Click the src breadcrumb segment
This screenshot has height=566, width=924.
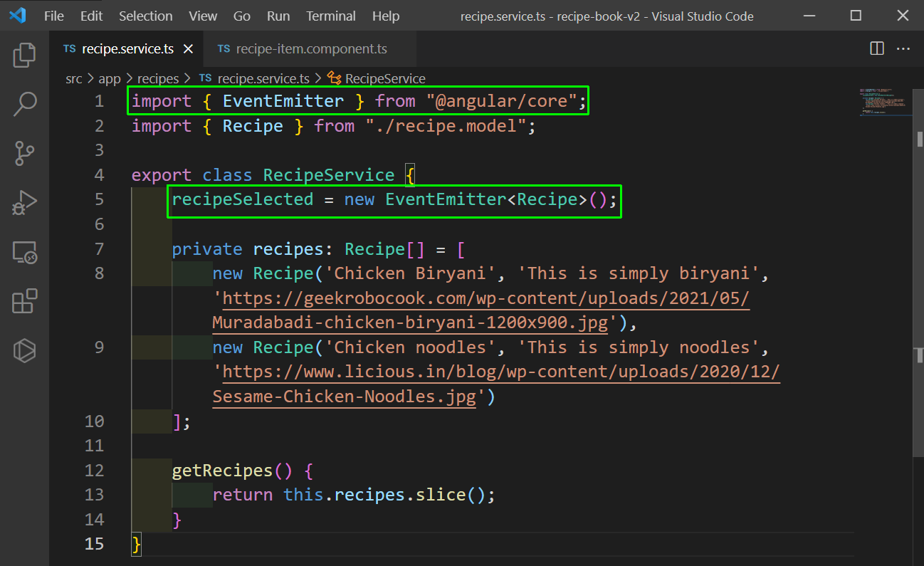click(x=74, y=79)
